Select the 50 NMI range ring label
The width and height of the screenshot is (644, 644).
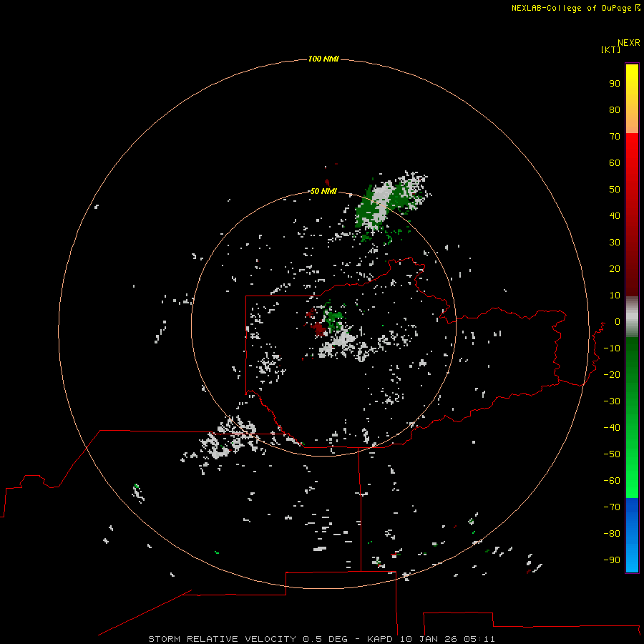coord(323,191)
